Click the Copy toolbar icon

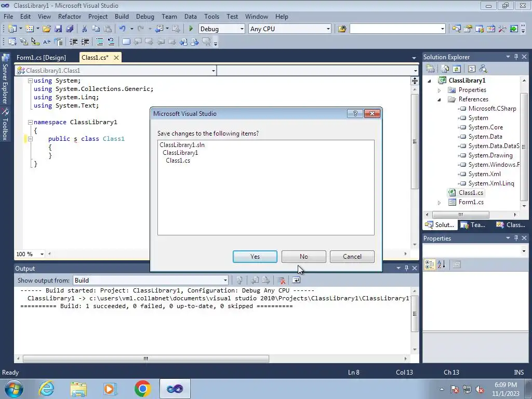click(96, 29)
